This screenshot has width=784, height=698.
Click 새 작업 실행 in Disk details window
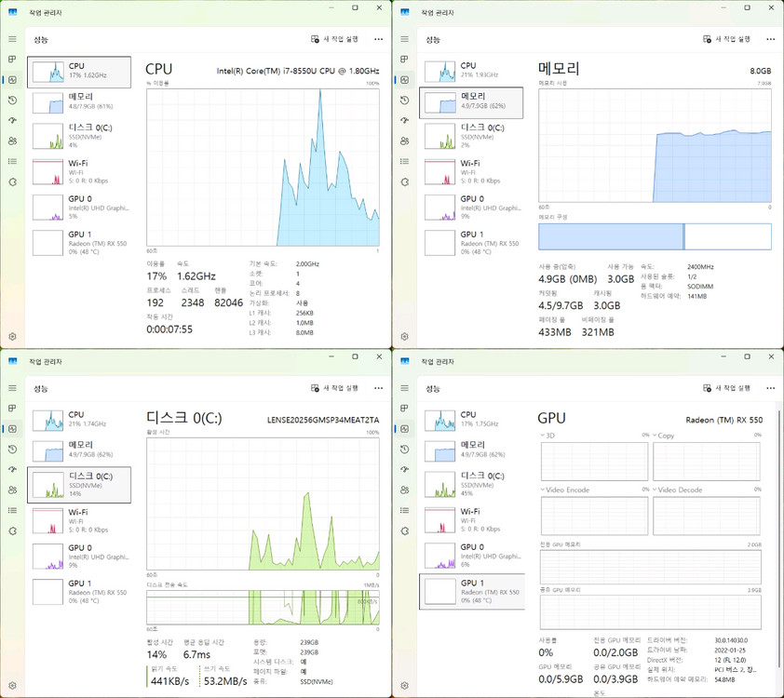tap(334, 388)
